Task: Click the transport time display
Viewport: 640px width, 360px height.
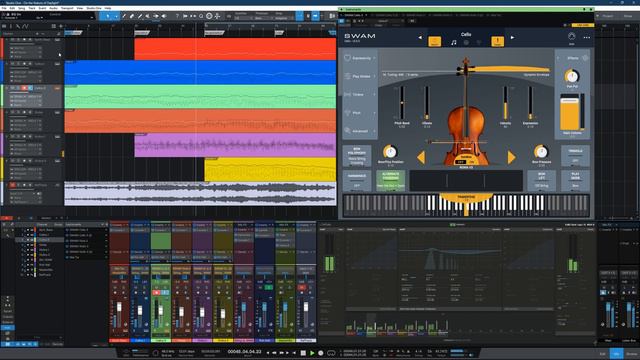Action: click(244, 352)
